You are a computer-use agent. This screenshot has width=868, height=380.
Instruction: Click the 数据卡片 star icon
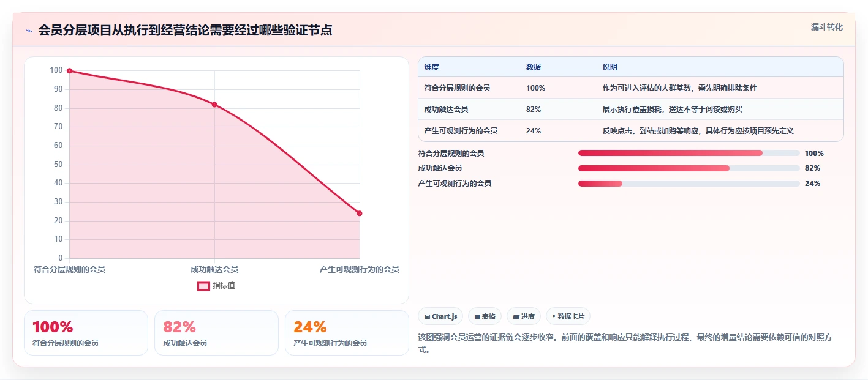(554, 316)
